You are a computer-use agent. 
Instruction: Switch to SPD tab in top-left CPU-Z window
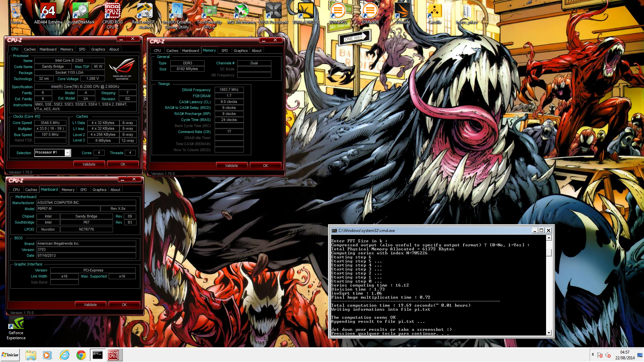82,49
